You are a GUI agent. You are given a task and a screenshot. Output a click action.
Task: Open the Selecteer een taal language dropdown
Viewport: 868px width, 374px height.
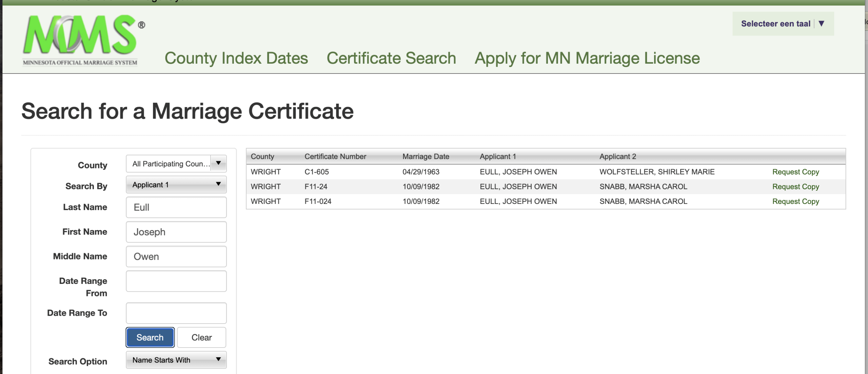(x=783, y=24)
